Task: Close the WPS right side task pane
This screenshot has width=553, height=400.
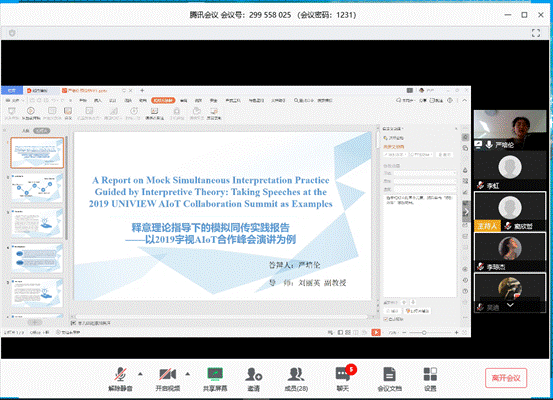Action: click(x=456, y=129)
